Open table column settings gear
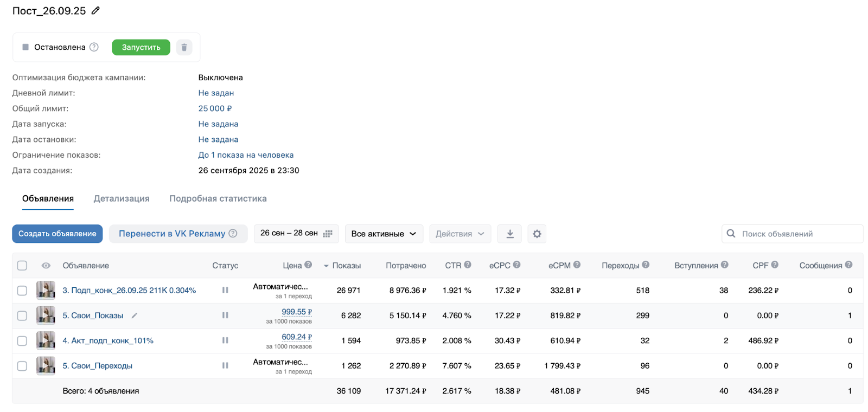The image size is (868, 412). 537,234
